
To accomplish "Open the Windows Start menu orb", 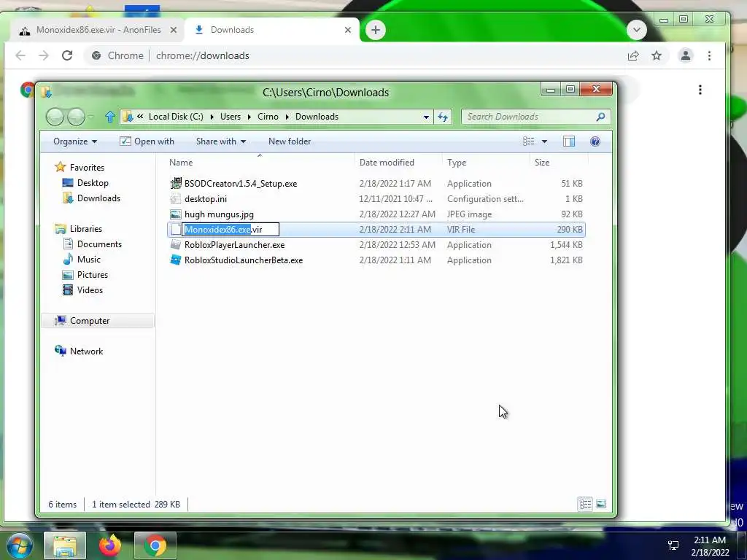I will pyautogui.click(x=20, y=545).
